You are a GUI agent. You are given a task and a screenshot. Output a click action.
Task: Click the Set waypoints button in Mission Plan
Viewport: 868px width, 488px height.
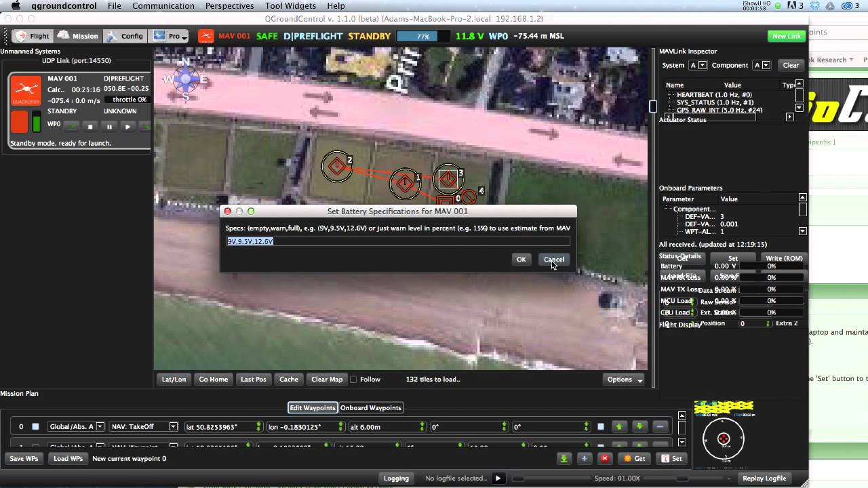pyautogui.click(x=671, y=459)
